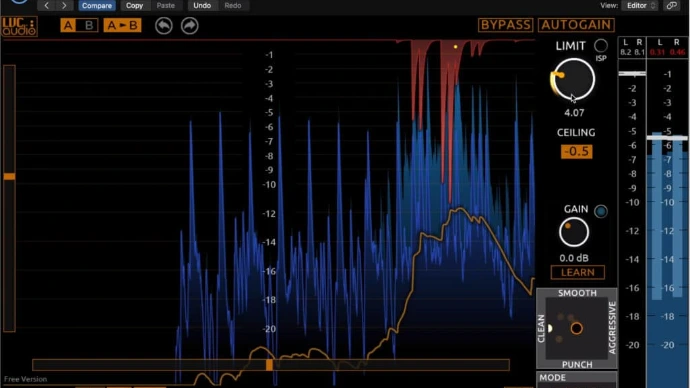
Task: Go to next preset arrow
Action: tap(64, 5)
